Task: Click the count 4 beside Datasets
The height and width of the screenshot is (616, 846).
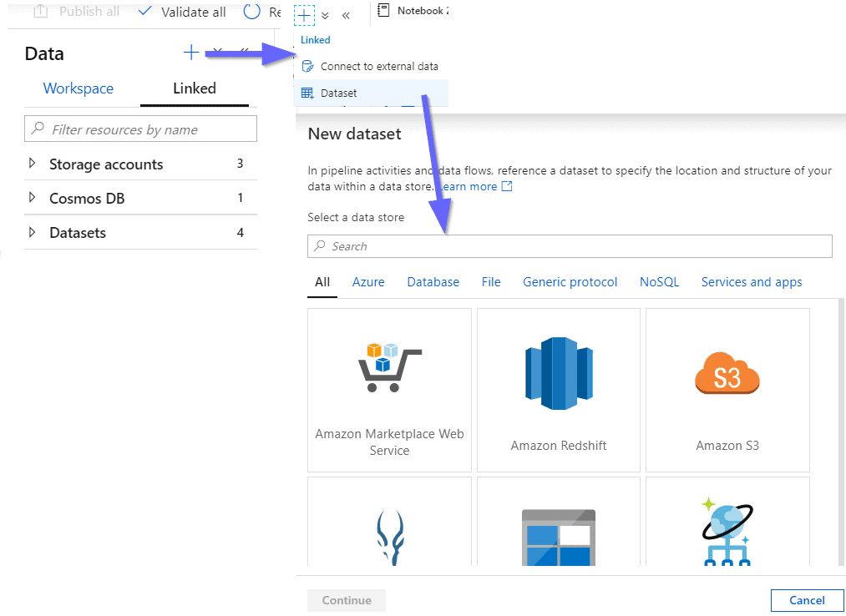Action: pos(240,233)
